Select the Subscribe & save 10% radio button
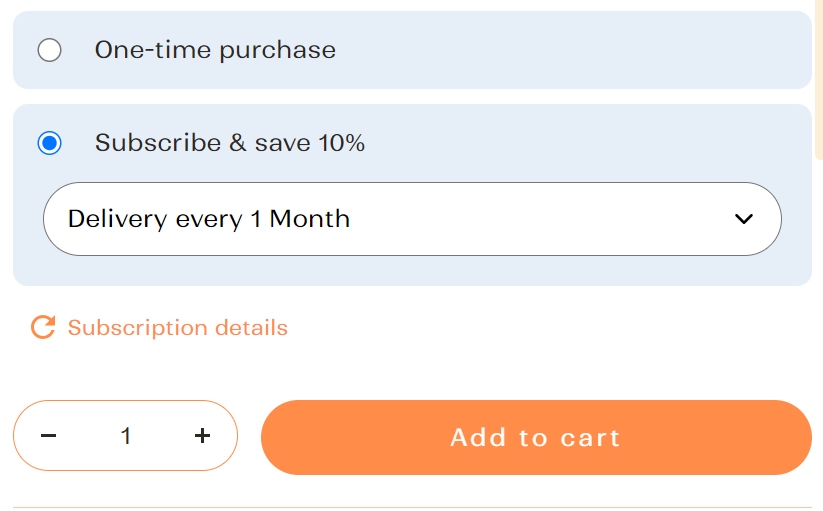This screenshot has width=823, height=511. tap(49, 143)
